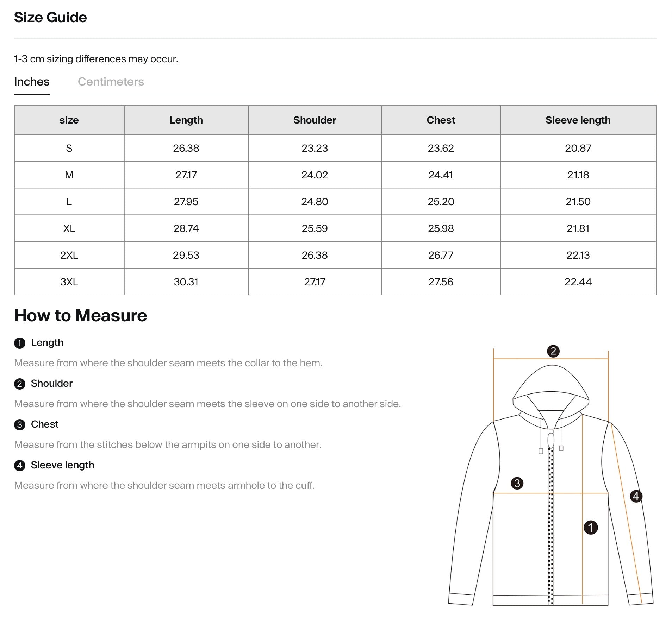Click marker 3 on the hoodie chest

pyautogui.click(x=517, y=483)
